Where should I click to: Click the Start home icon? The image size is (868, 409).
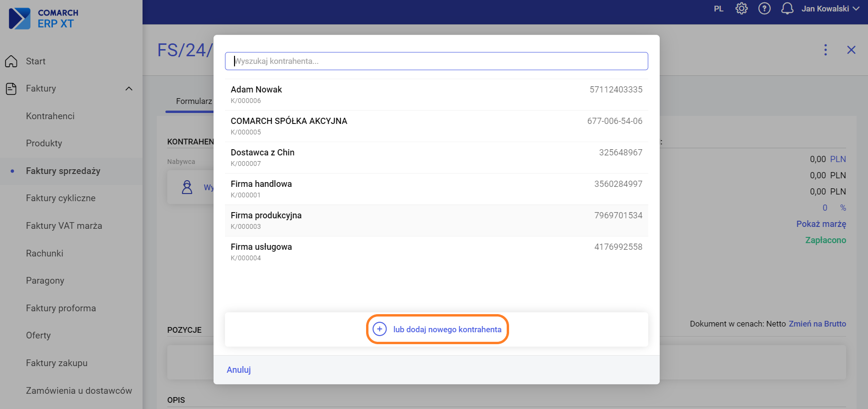coord(11,61)
